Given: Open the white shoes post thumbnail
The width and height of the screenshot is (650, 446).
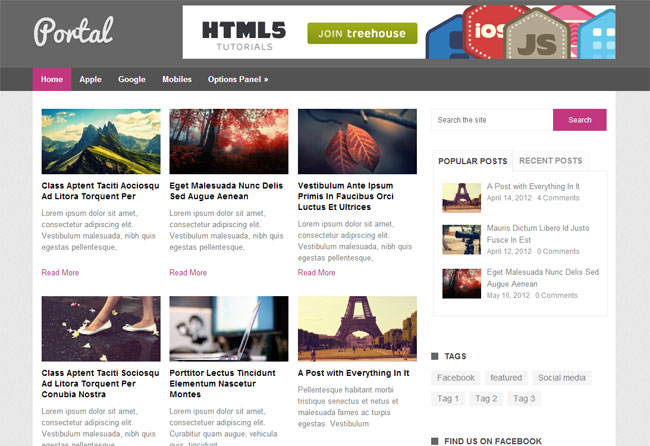Looking at the screenshot, I should tap(101, 329).
